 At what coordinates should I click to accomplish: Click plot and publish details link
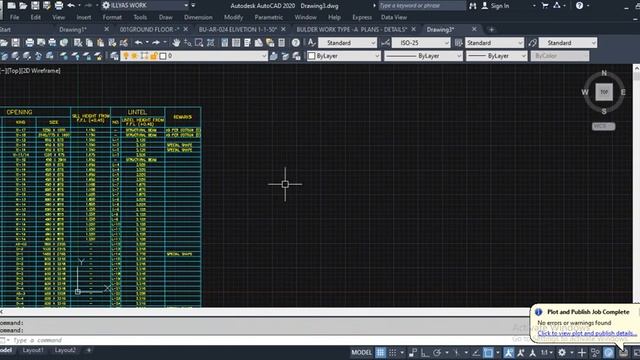(x=587, y=333)
